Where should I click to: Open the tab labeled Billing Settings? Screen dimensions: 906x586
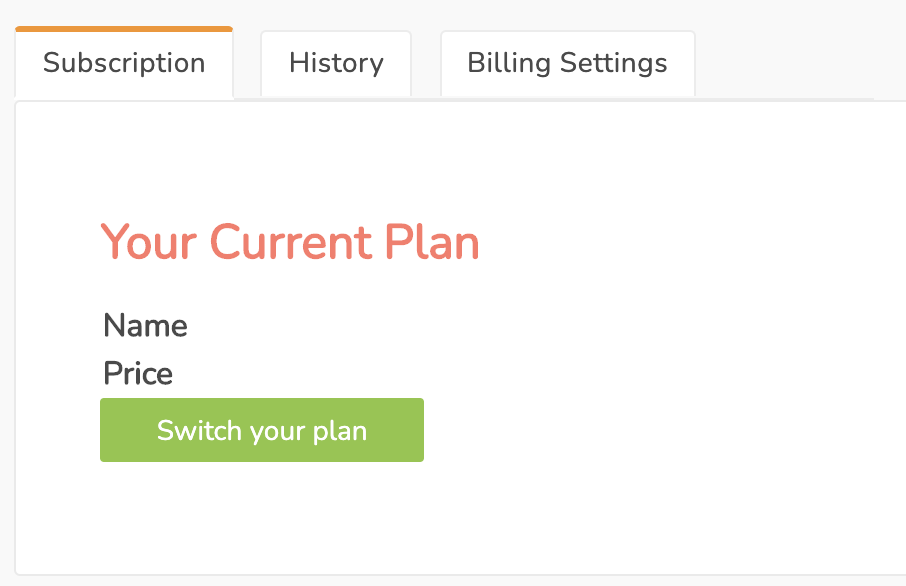click(567, 63)
